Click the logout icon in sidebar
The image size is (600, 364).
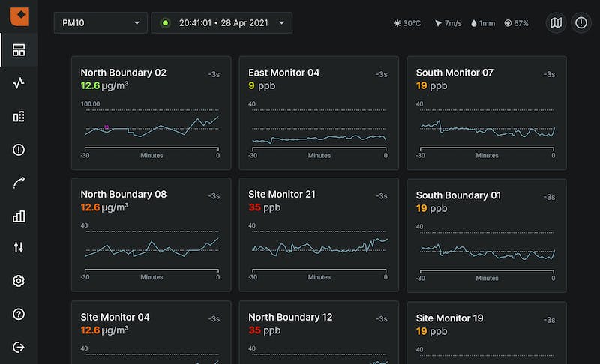tap(19, 348)
